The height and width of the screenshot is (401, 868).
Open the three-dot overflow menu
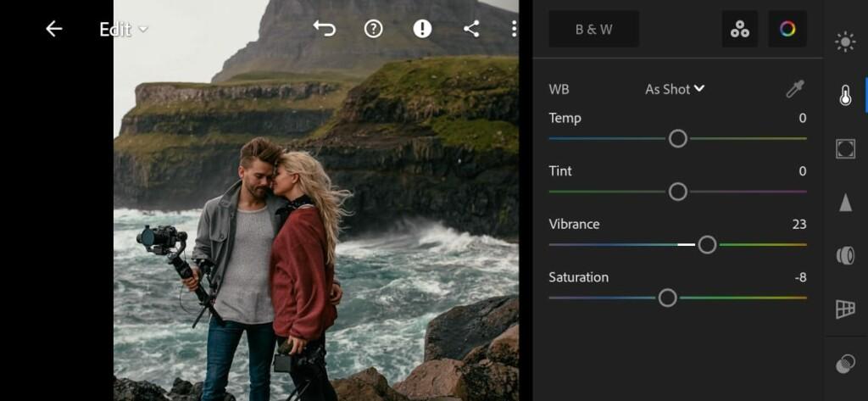tap(515, 29)
